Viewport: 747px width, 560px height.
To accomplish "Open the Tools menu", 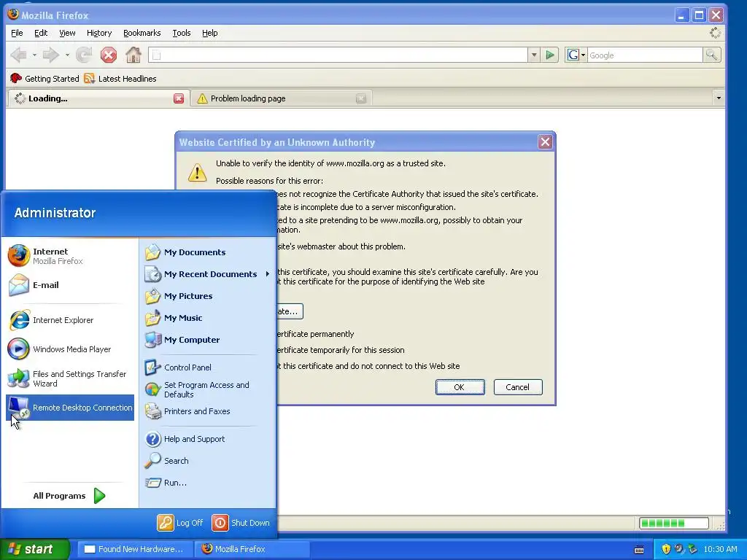I will pos(182,33).
